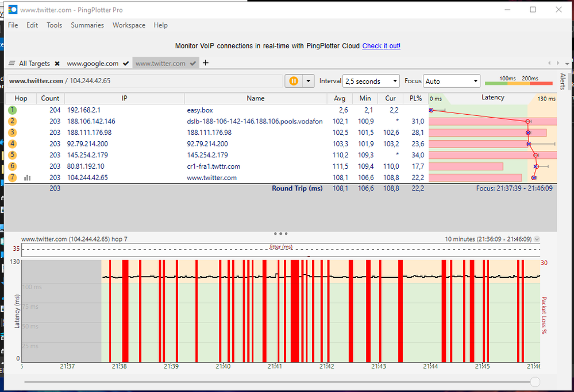This screenshot has height=392, width=574.
Task: Open the Tools menu
Action: [x=54, y=25]
